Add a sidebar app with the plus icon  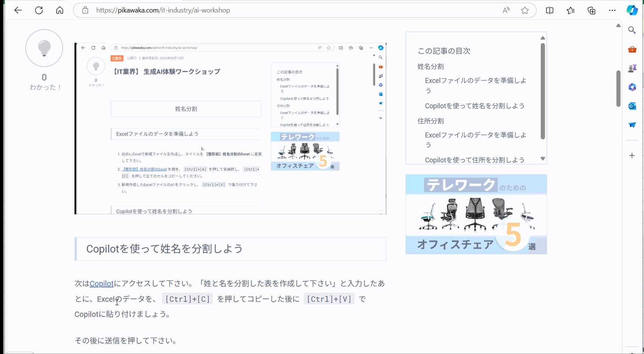(632, 155)
